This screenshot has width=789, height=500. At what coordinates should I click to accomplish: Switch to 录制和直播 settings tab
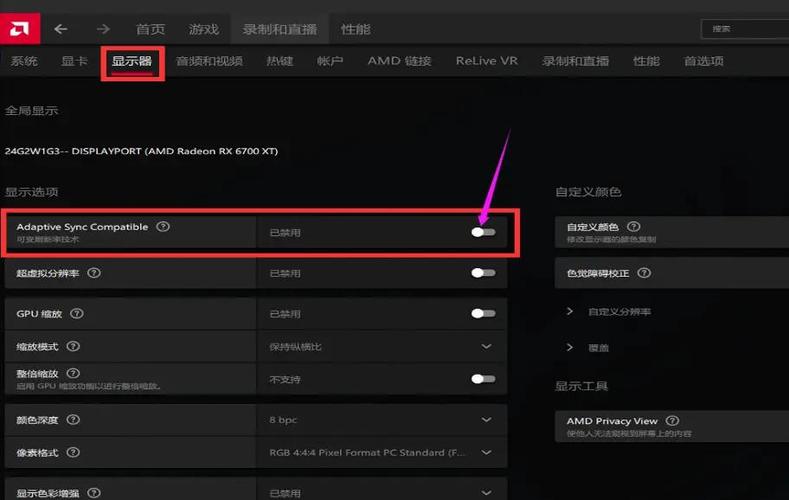click(x=576, y=61)
